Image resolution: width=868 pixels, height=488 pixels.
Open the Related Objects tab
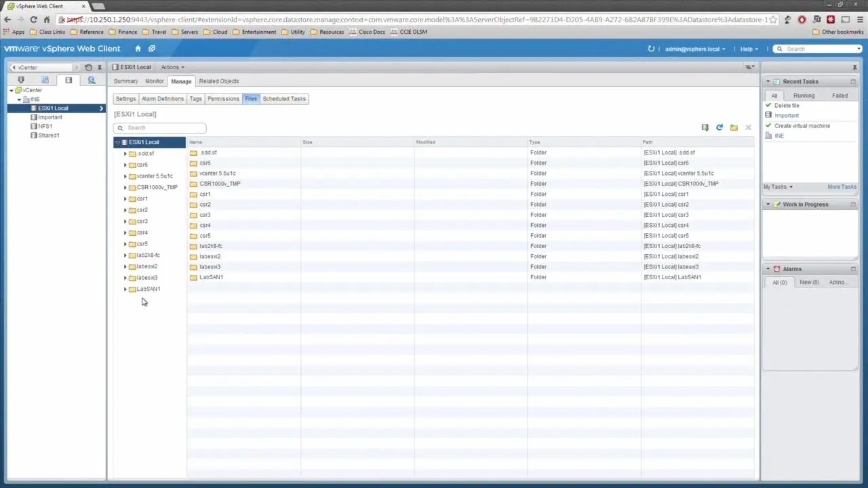point(218,81)
